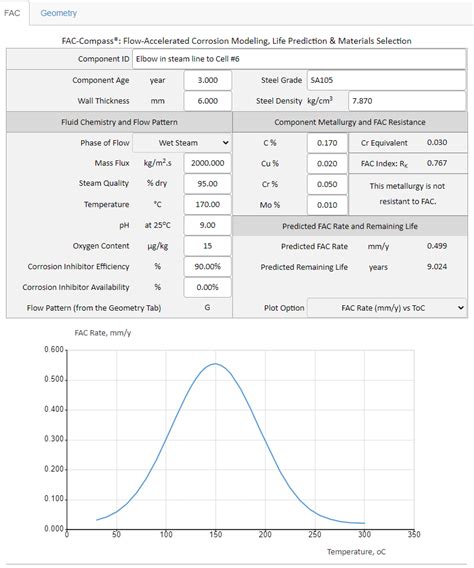The image size is (474, 568).
Task: Click the Predicted FAC Rate value 0.499
Action: [x=437, y=246]
